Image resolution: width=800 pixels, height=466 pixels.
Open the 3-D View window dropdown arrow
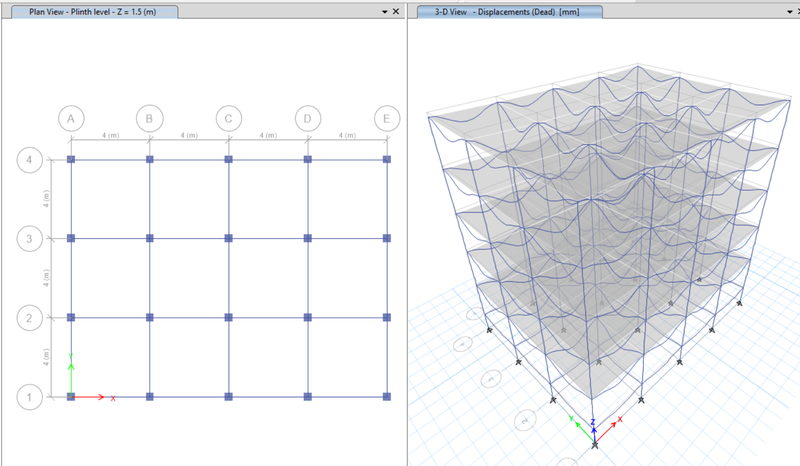[x=790, y=12]
